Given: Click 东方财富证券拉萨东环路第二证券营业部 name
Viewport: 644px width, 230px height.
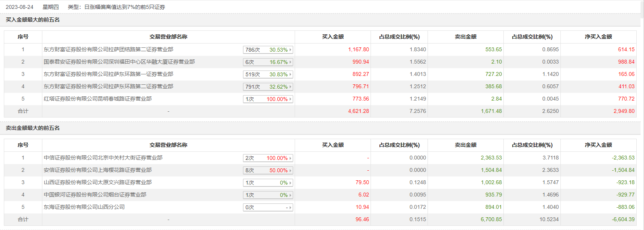Looking at the screenshot, I should 108,87.
